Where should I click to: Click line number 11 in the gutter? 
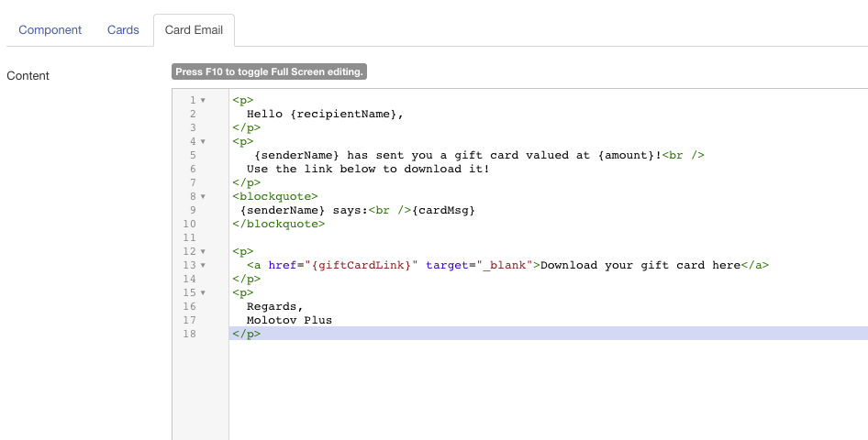pos(189,238)
